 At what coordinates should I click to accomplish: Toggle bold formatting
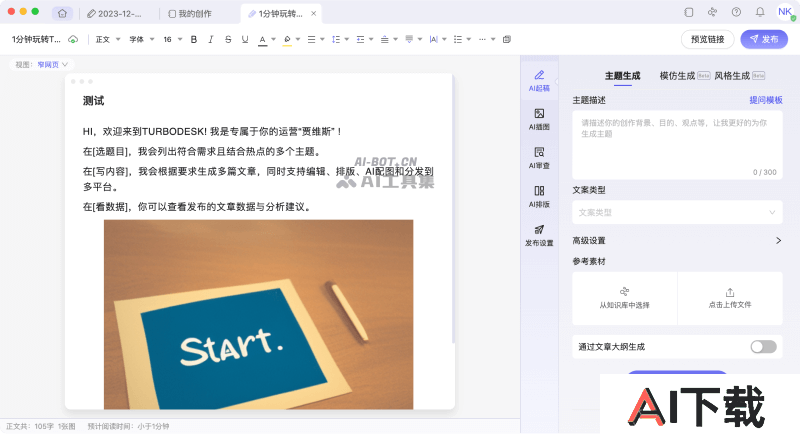coord(193,39)
